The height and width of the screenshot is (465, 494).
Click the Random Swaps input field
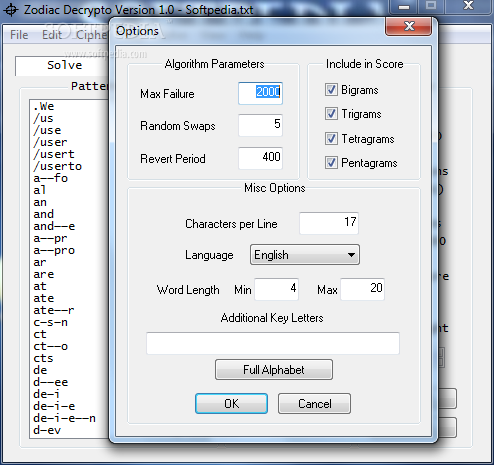click(x=260, y=125)
